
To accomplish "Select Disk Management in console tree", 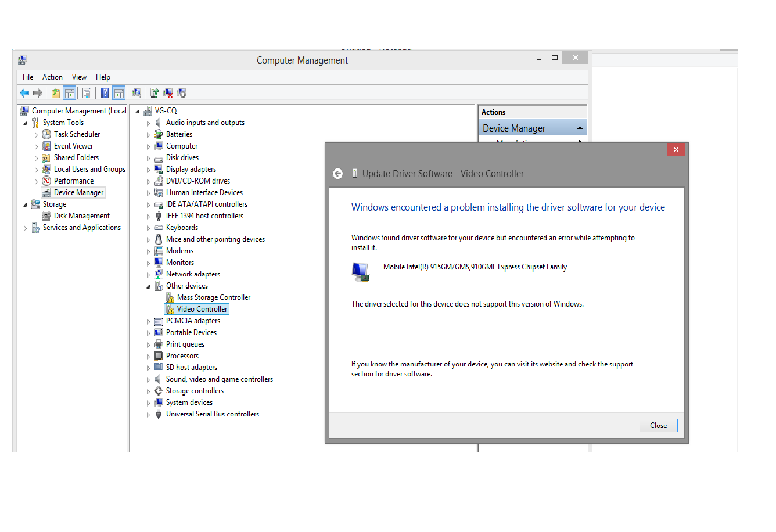I will [x=81, y=215].
